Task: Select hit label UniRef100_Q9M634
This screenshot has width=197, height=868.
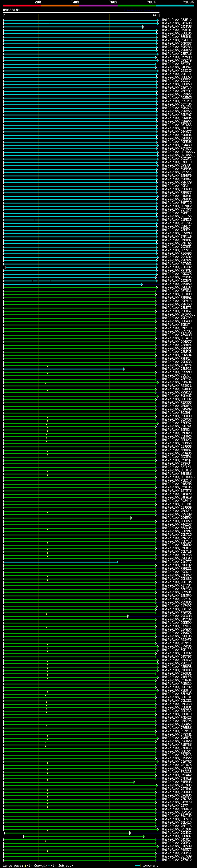Action: (x=177, y=382)
